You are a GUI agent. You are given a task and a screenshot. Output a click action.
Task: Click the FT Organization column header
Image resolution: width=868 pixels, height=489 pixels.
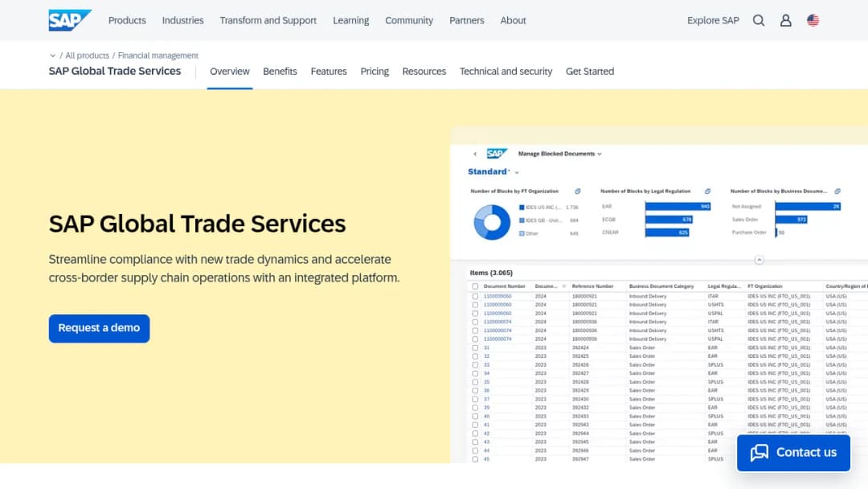pos(764,286)
